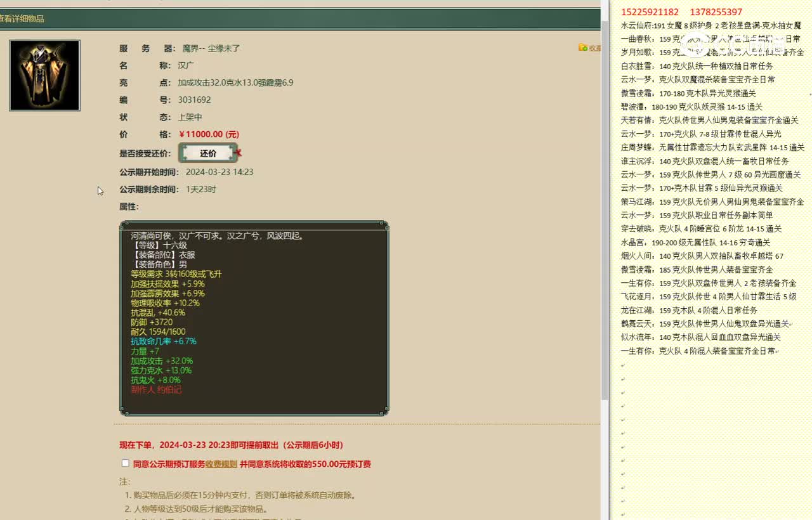Viewport: 812px width, 520px height.
Task: Click the 庄周梦蝶 row in the notes list
Action: click(712, 147)
